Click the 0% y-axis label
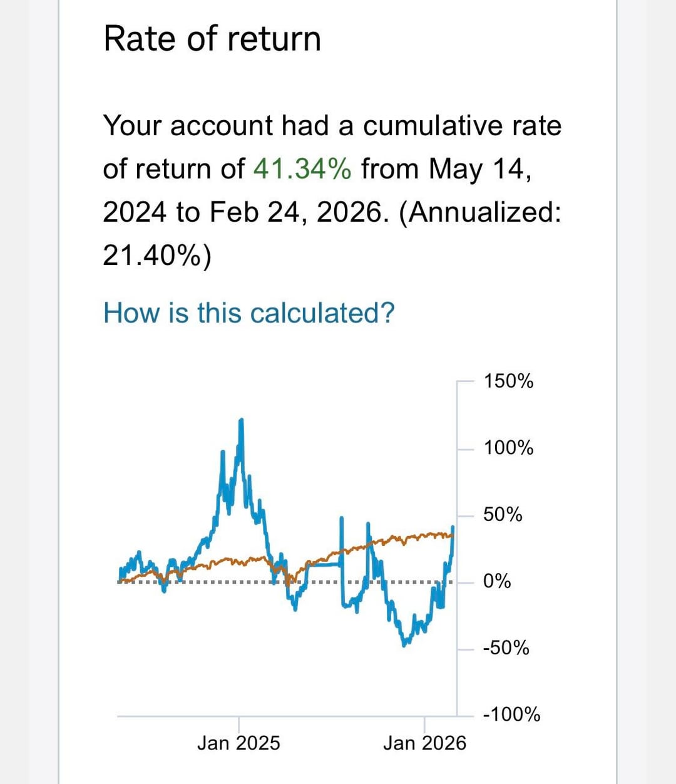676x784 pixels. [497, 582]
